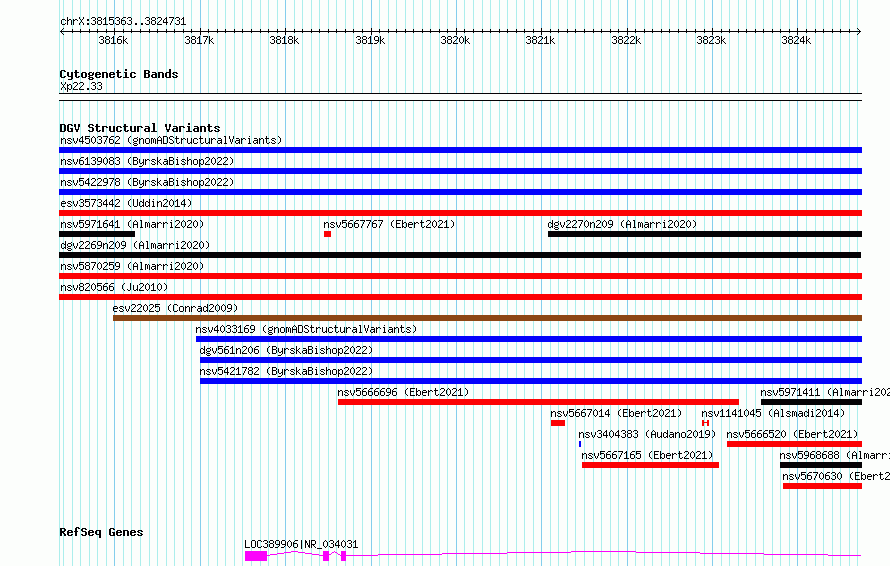Select the nsv4033169 (gnomADStructuralVariants) label

(306, 329)
